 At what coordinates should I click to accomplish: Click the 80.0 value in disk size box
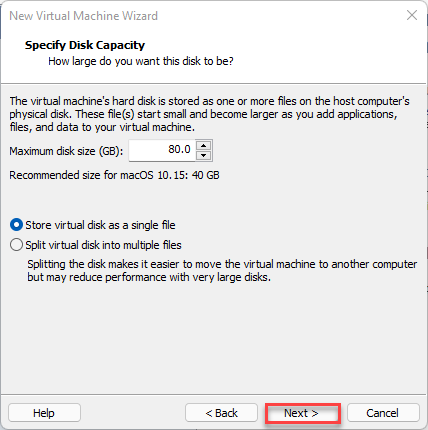[x=179, y=149]
